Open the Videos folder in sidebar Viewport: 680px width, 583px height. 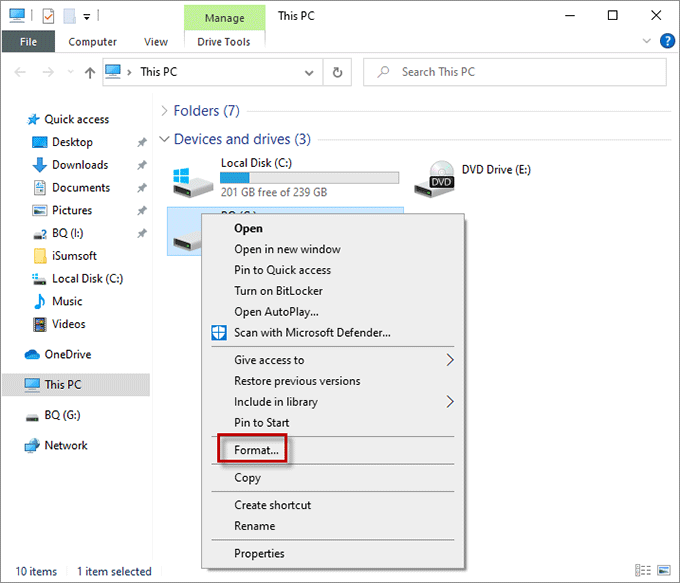click(39, 324)
